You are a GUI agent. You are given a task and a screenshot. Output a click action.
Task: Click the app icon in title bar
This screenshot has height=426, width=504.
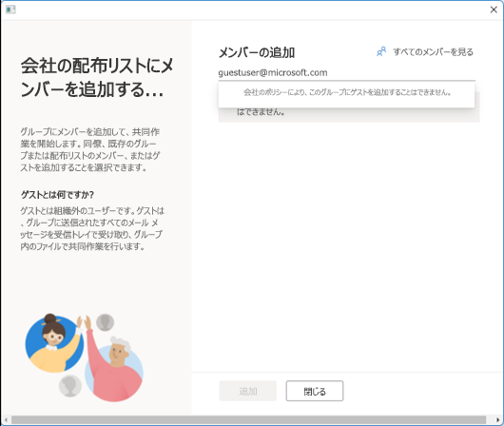click(x=10, y=10)
